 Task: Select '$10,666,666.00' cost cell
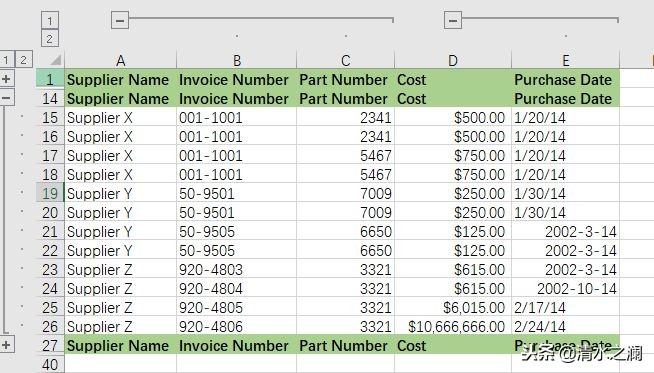pyautogui.click(x=453, y=326)
